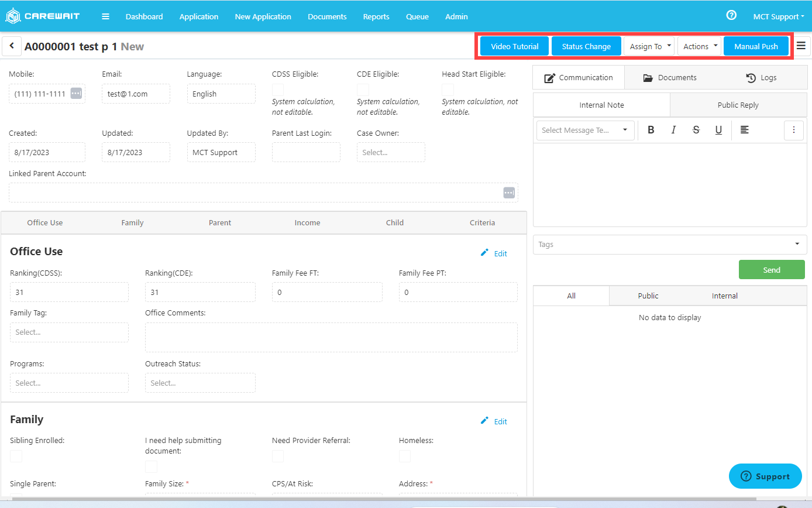
Task: Click the Manual Push button
Action: (x=756, y=46)
